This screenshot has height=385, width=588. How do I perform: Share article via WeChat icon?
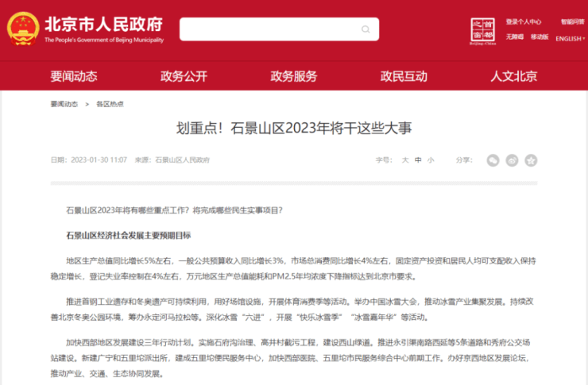click(493, 160)
